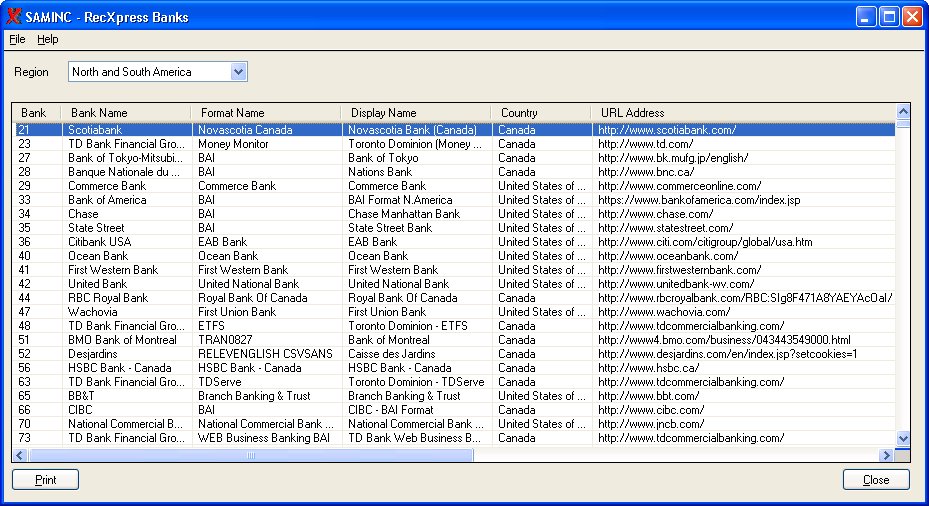This screenshot has height=506, width=929.
Task: Click the vertical scrollbar down arrow
Action: (x=903, y=439)
